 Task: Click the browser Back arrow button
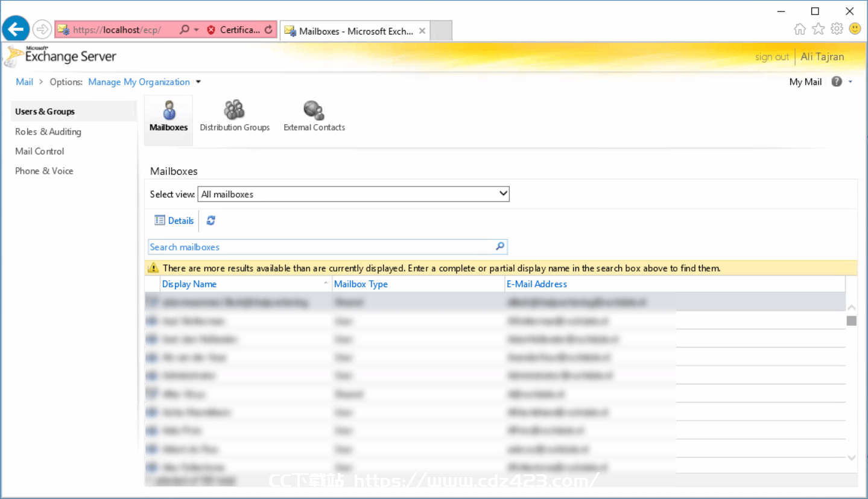[16, 28]
